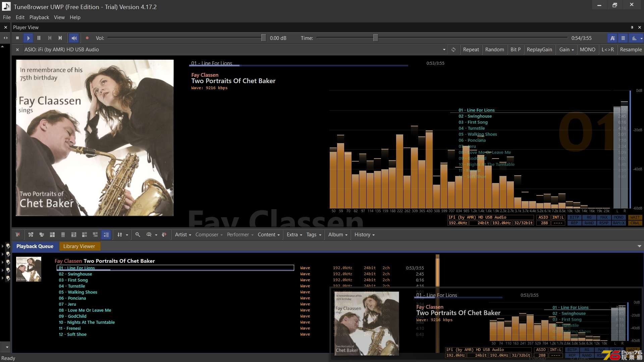644x362 pixels.
Task: Toggle the text info display icon
Action: pos(612,38)
